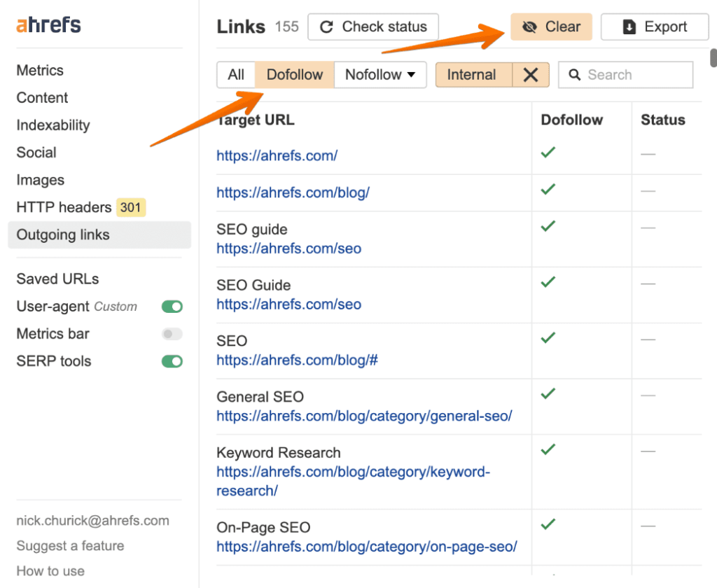The width and height of the screenshot is (717, 588).
Task: Open Content in the sidebar
Action: [42, 98]
